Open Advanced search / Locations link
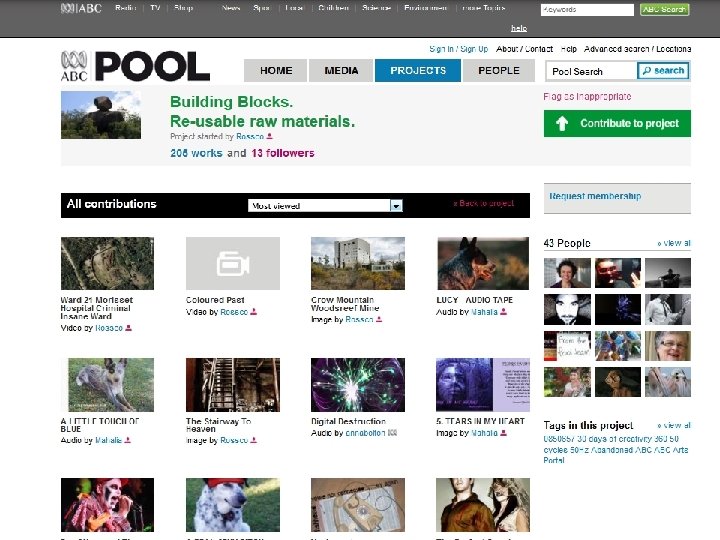 tap(637, 49)
